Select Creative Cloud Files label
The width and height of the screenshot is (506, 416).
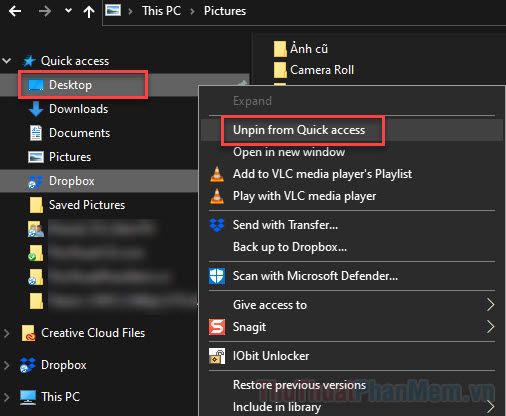click(93, 333)
